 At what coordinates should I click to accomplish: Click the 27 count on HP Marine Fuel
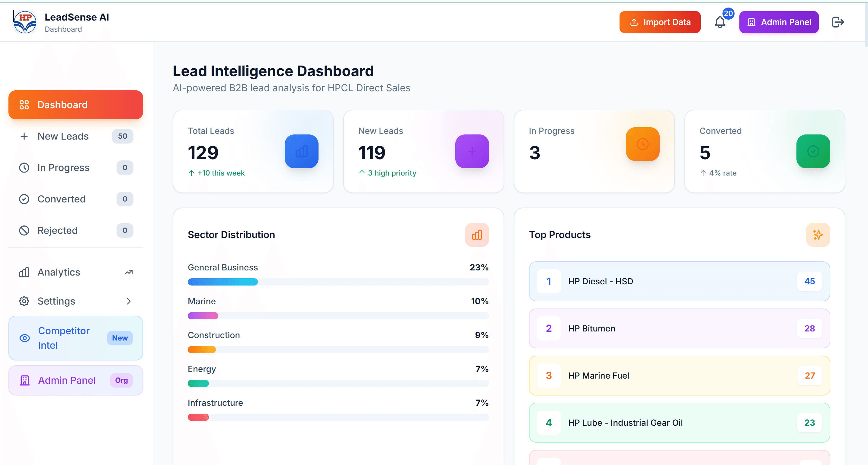click(809, 376)
